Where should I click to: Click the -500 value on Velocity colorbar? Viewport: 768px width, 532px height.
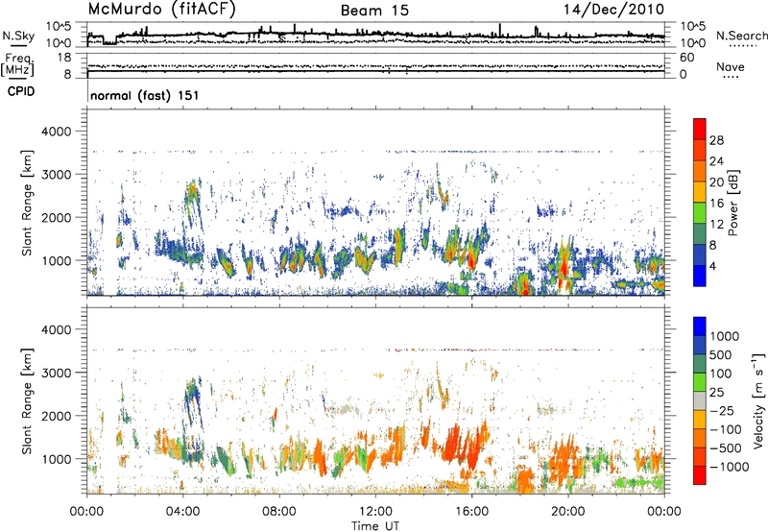pos(726,448)
